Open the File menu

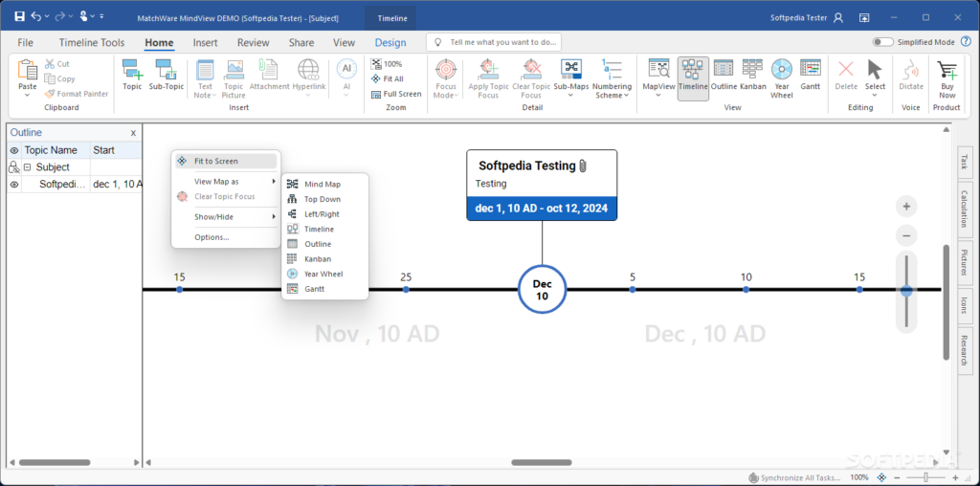tap(26, 42)
